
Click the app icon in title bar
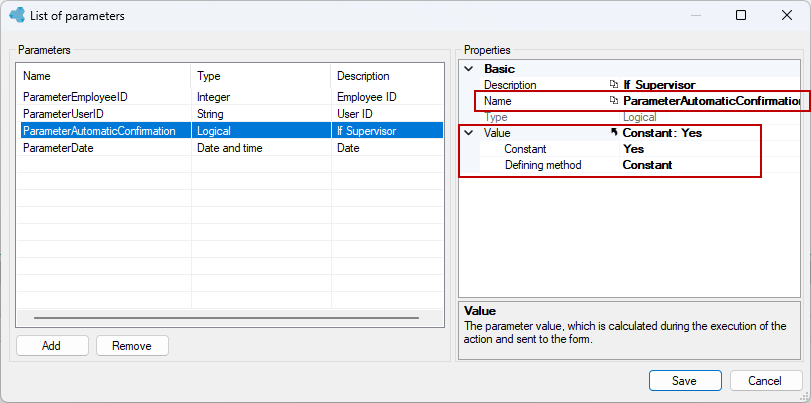coord(17,16)
